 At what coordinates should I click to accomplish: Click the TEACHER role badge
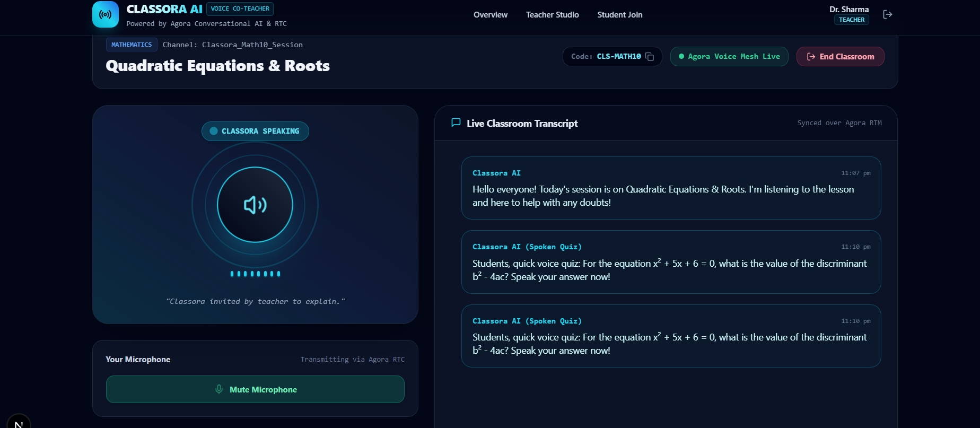(x=852, y=20)
